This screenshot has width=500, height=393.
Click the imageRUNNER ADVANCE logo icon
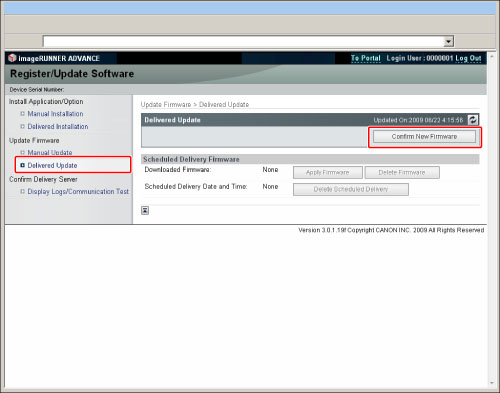point(12,58)
